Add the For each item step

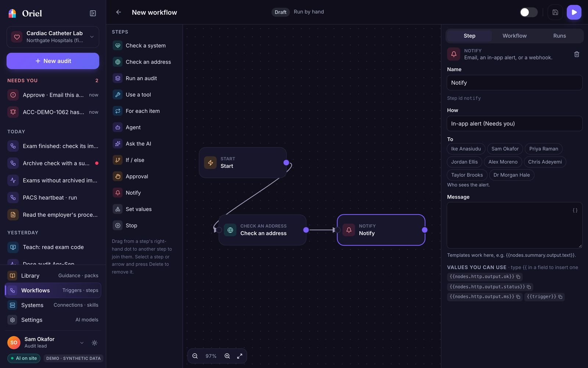click(144, 111)
